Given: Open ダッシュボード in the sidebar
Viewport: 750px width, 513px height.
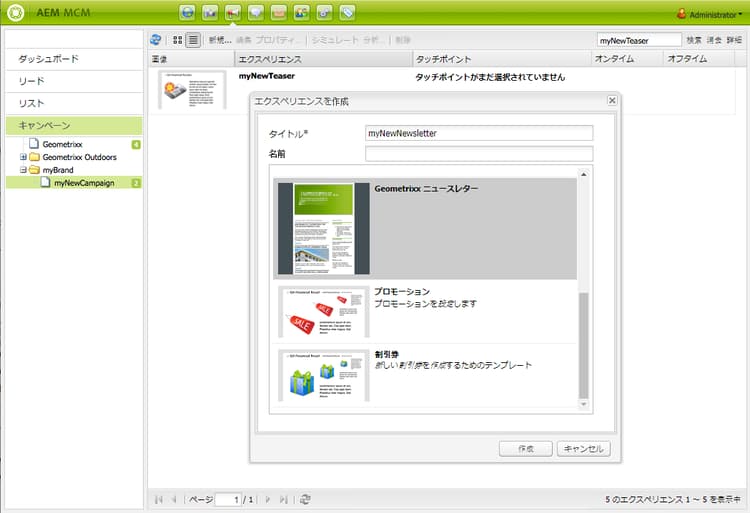Looking at the screenshot, I should pyautogui.click(x=74, y=59).
